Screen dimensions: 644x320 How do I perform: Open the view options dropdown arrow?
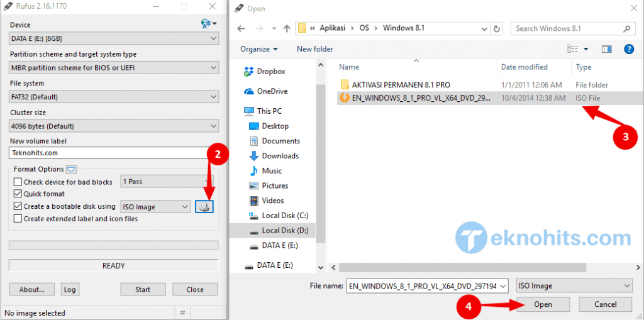click(x=586, y=49)
